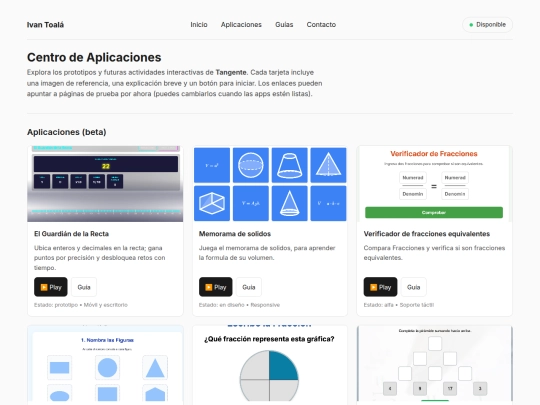This screenshot has width=540, height=405.
Task: Click the score 22 display in Guardián image
Action: pos(106,166)
